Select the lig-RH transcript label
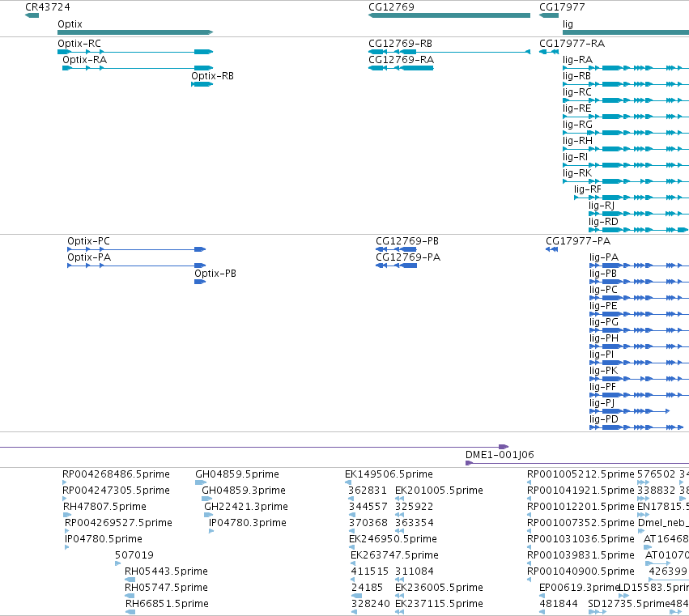This screenshot has width=689, height=616. (x=577, y=141)
